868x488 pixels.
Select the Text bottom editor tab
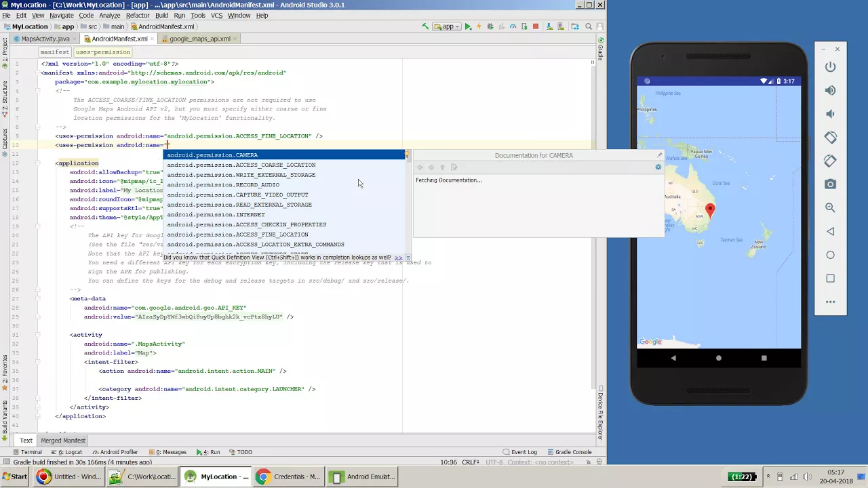[x=26, y=441]
